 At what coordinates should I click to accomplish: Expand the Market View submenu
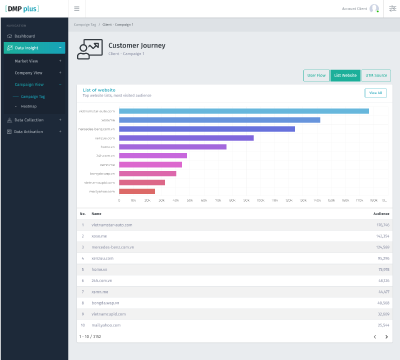60,61
